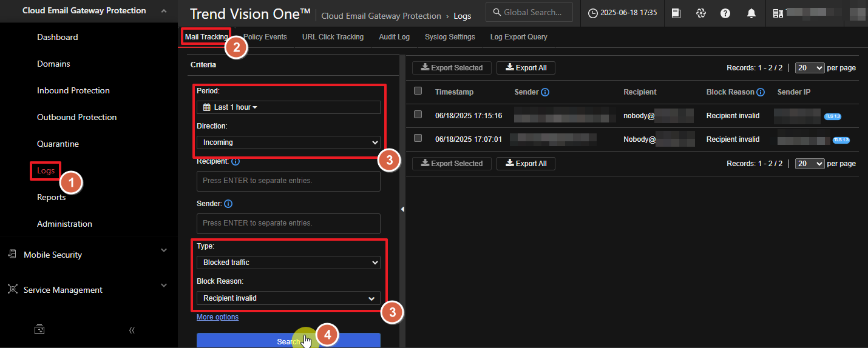The width and height of the screenshot is (868, 348).
Task: Open Quarantine in the sidebar
Action: (x=58, y=144)
